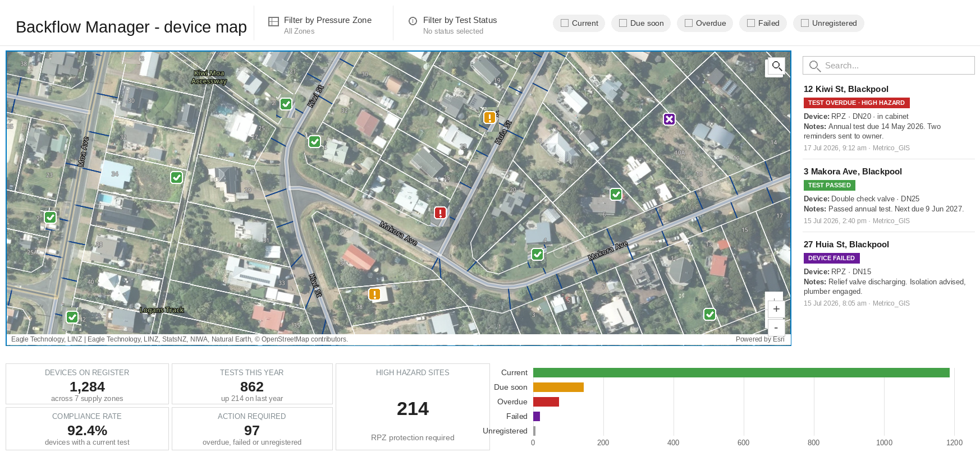Select the 27 Huia St, Blackpool entry
980x452 pixels.
(846, 245)
